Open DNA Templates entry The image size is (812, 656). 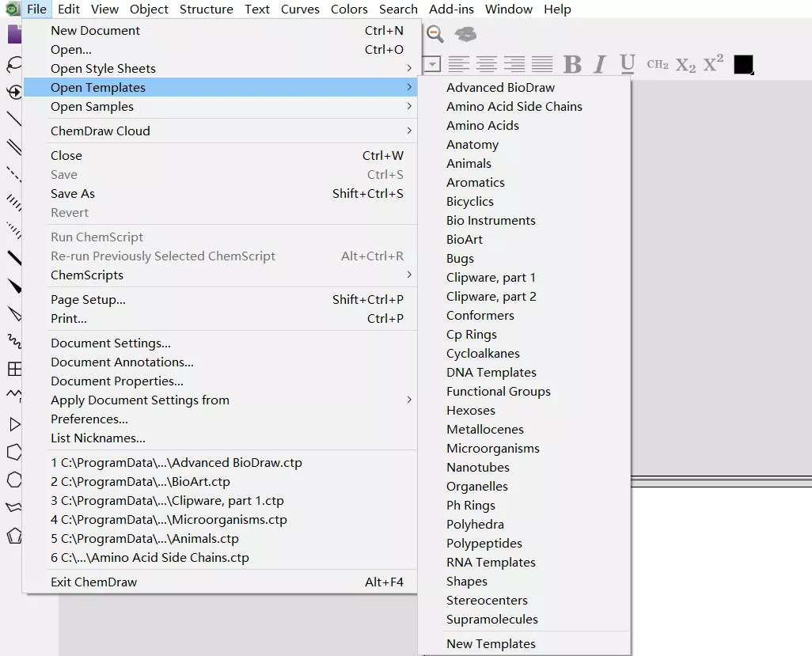[525, 372]
